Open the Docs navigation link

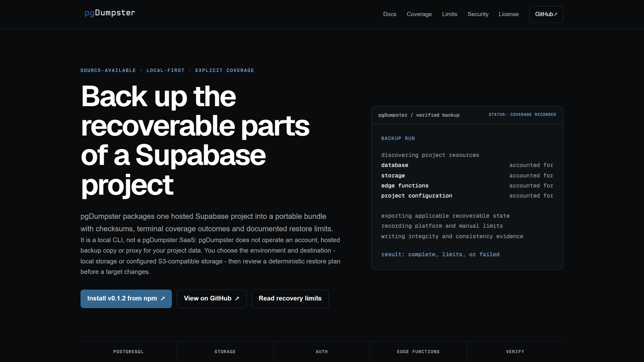(x=390, y=14)
